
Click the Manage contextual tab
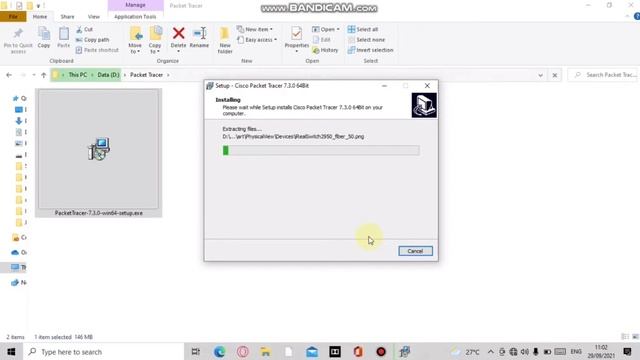click(x=136, y=5)
